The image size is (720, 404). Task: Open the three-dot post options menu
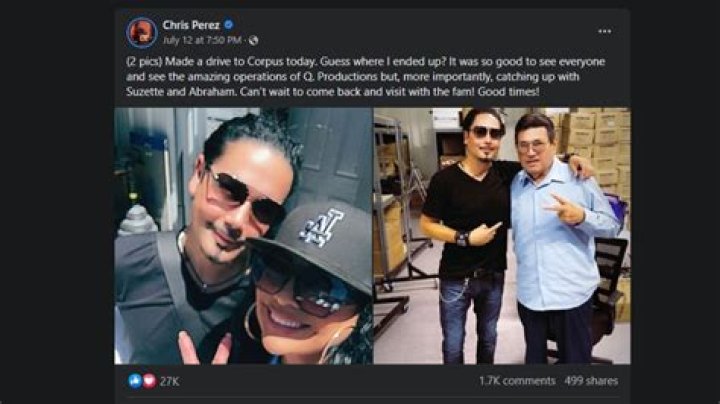[604, 31]
